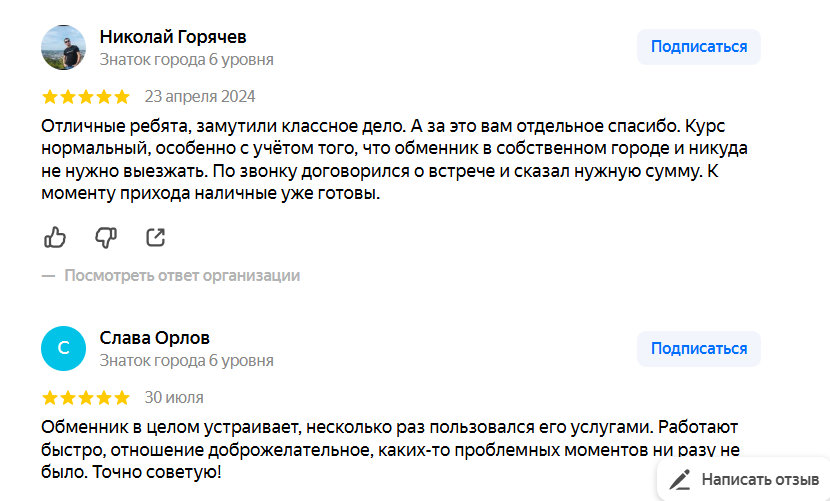Click Николай Горячев's five-star rating
This screenshot has width=830, height=501.
[86, 97]
